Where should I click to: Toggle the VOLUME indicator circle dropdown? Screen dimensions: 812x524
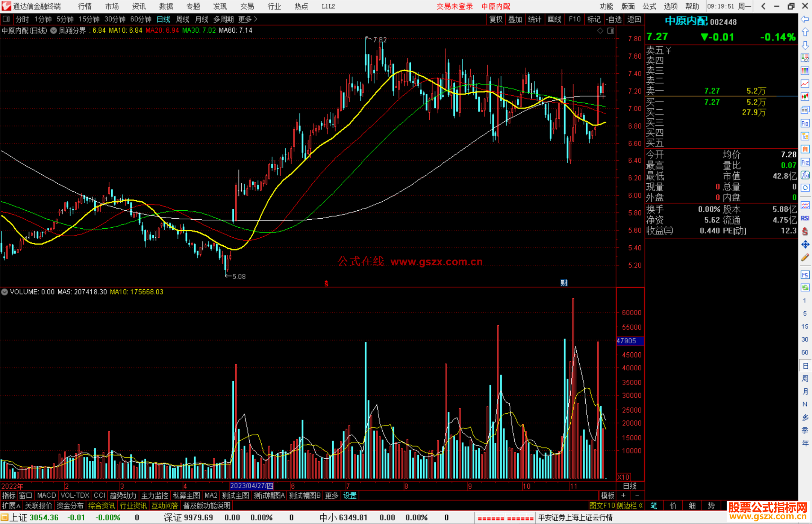(5, 292)
